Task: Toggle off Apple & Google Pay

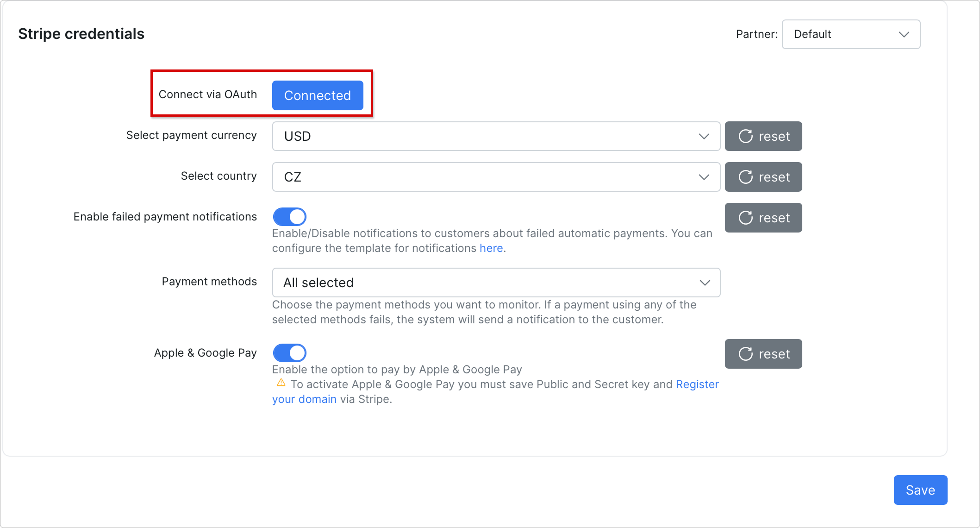Action: [x=289, y=352]
